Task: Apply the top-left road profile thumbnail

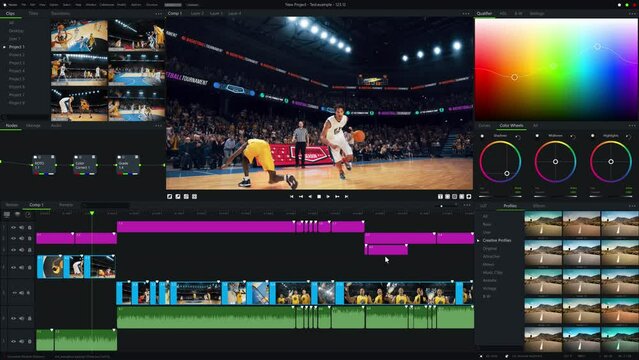Action: point(543,224)
